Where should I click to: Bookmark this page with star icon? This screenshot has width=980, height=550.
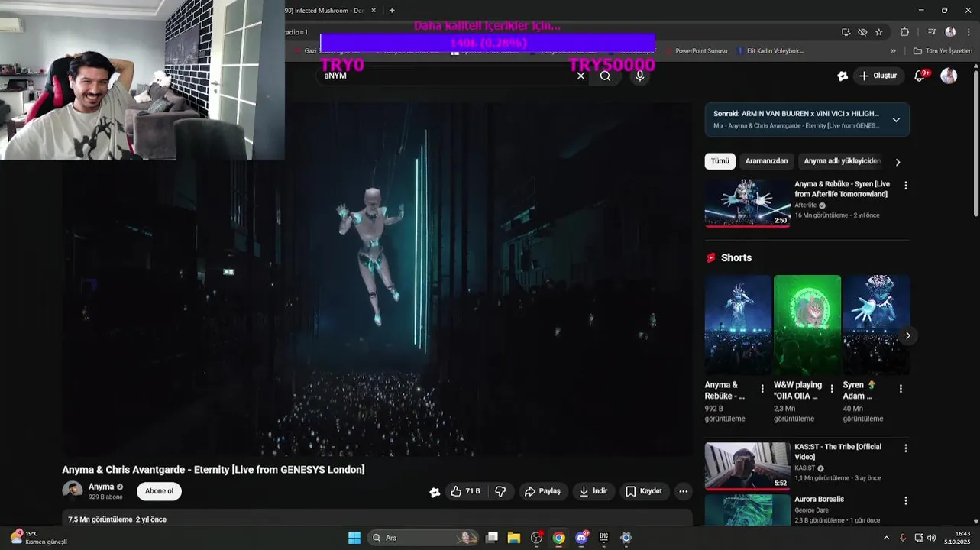tap(879, 32)
